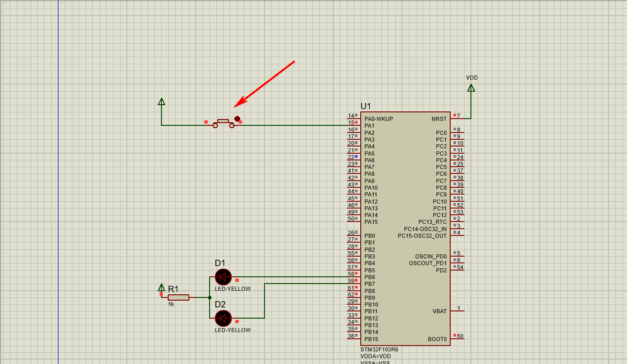
Task: Click the PB0 pin label
Action: pyautogui.click(x=370, y=236)
